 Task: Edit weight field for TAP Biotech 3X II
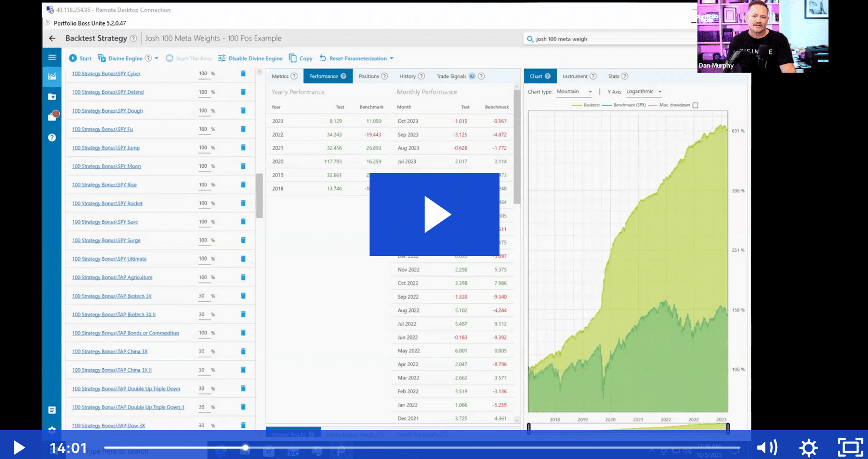point(204,315)
